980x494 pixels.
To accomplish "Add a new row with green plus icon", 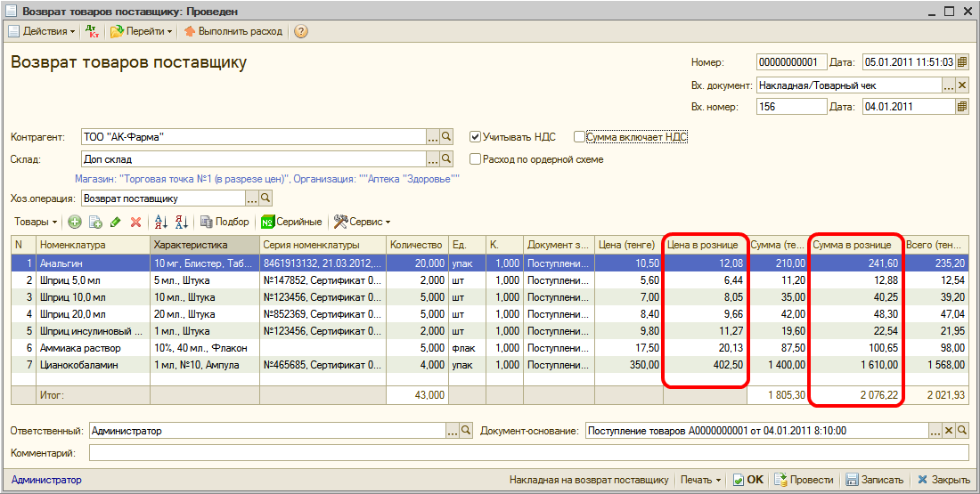I will click(75, 222).
